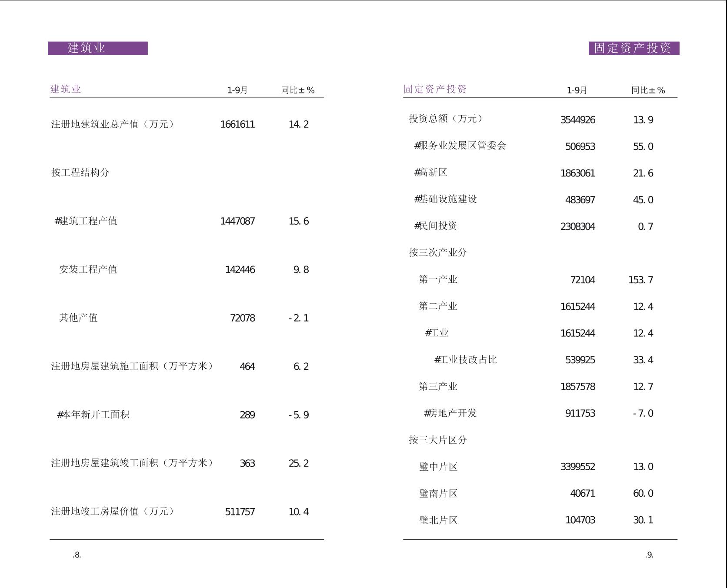Select the 固定资产投资 table title
This screenshot has height=588, width=727.
[x=435, y=89]
